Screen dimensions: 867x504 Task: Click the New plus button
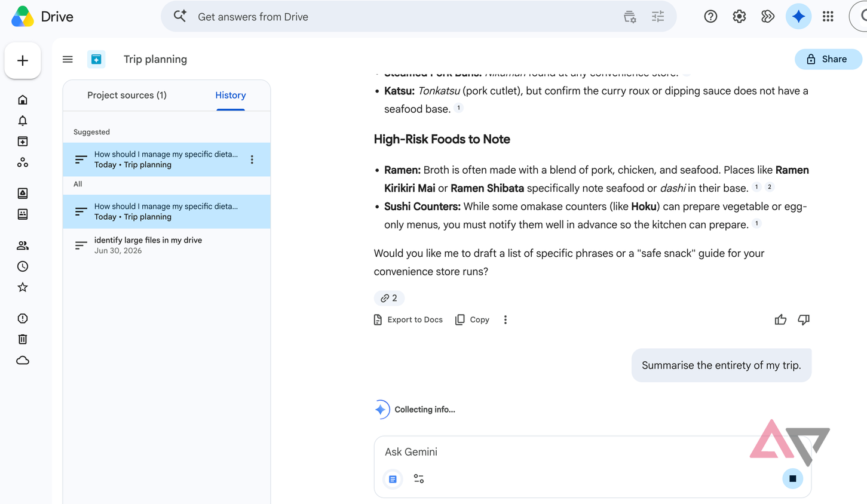23,60
